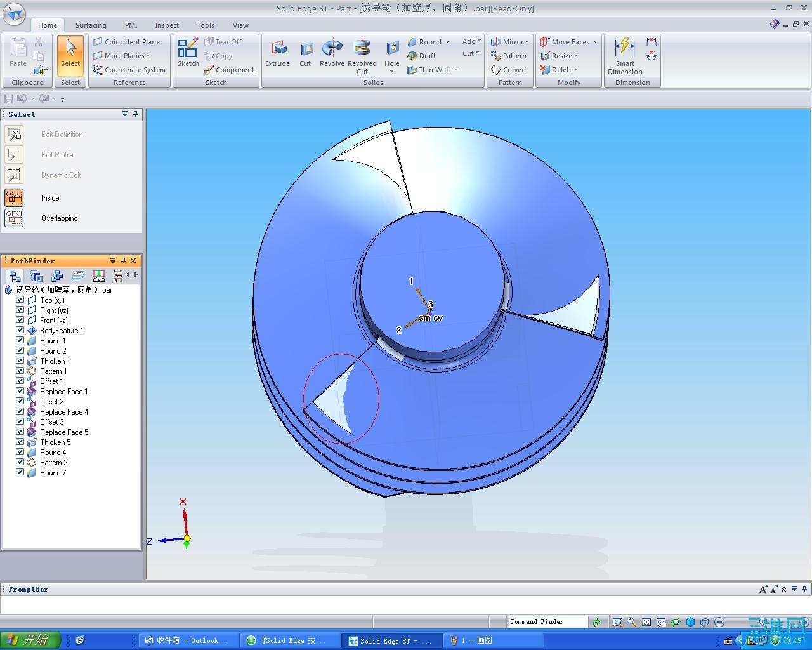Click the shaded blue cube view icon
The height and width of the screenshot is (650, 812).
click(x=690, y=622)
